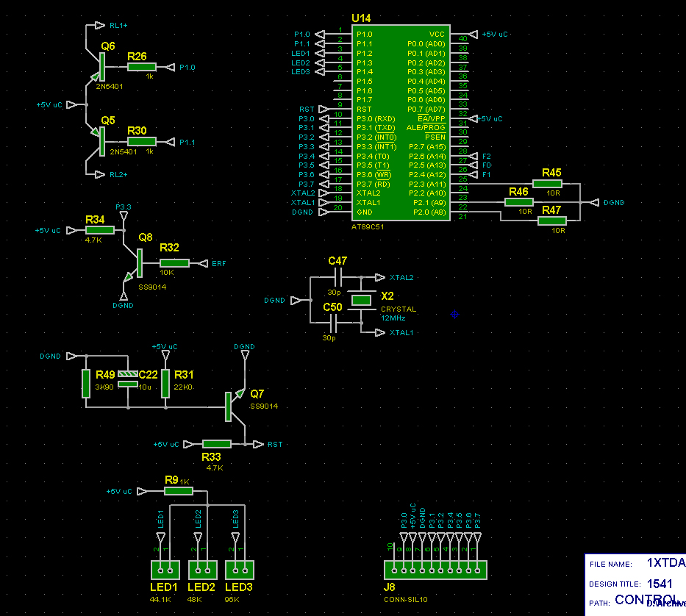This screenshot has width=686, height=616.
Task: Click the F2 terminal label
Action: [487, 156]
